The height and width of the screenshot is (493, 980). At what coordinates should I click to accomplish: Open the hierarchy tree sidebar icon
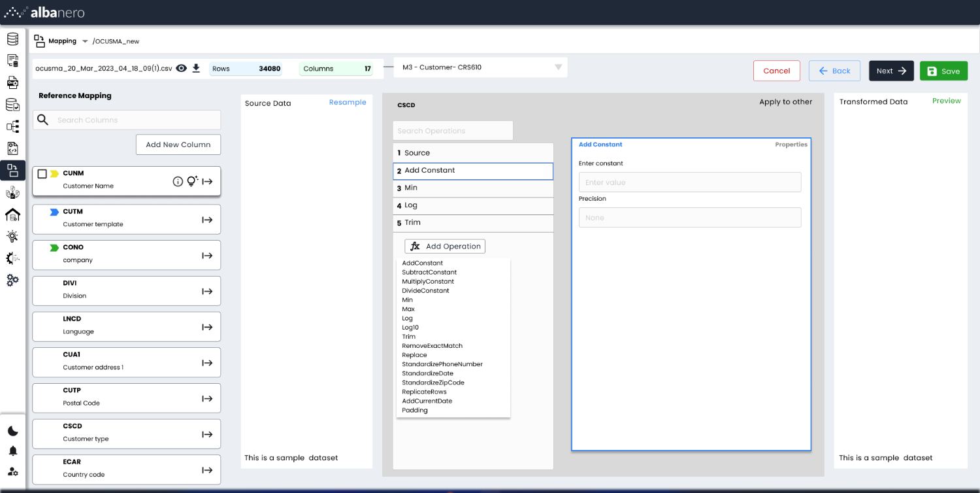12,126
